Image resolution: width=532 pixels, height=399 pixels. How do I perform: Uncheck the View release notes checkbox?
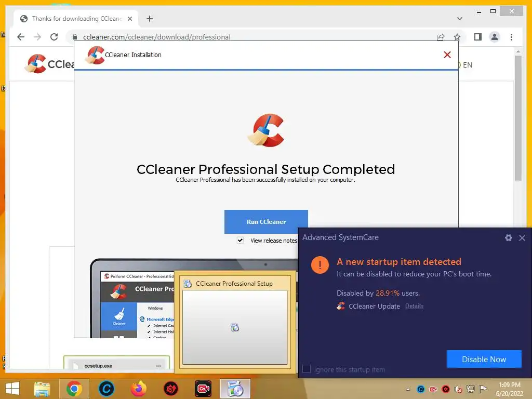tap(240, 240)
